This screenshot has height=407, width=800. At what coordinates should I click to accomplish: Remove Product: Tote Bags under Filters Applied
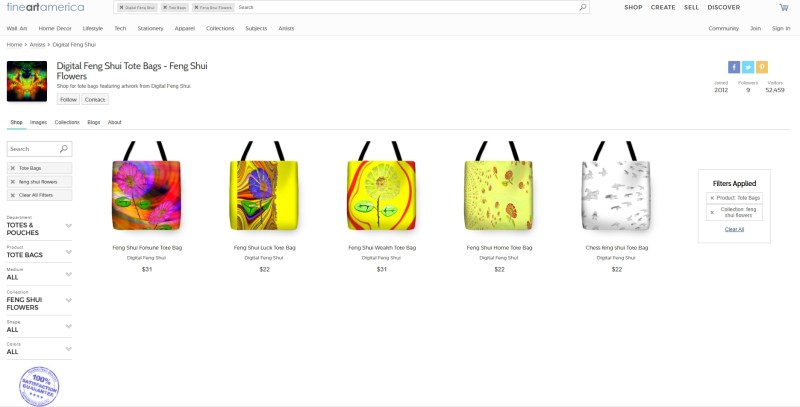point(712,198)
